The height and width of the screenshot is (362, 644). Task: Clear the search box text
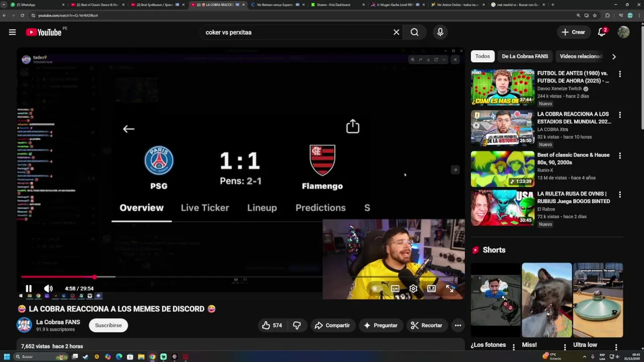(x=396, y=32)
